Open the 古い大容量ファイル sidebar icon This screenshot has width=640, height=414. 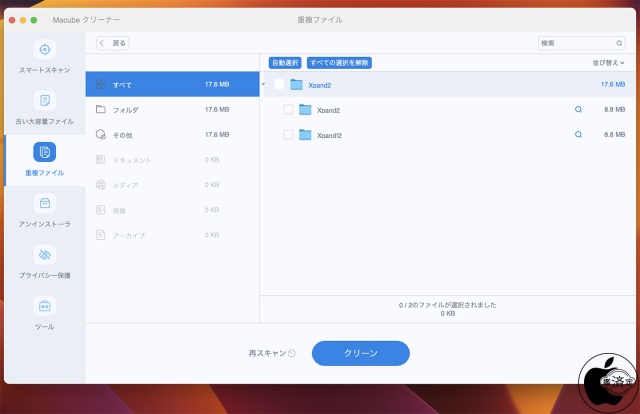click(x=44, y=100)
